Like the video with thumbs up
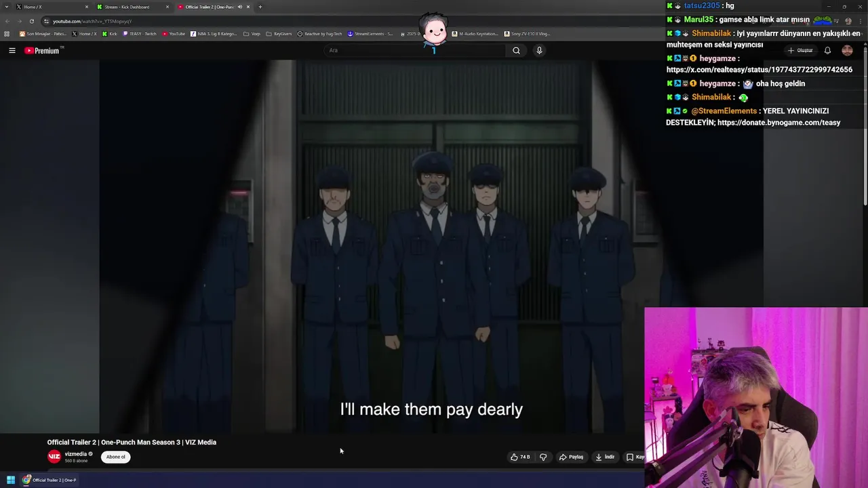Viewport: 868px width, 488px height. click(520, 457)
